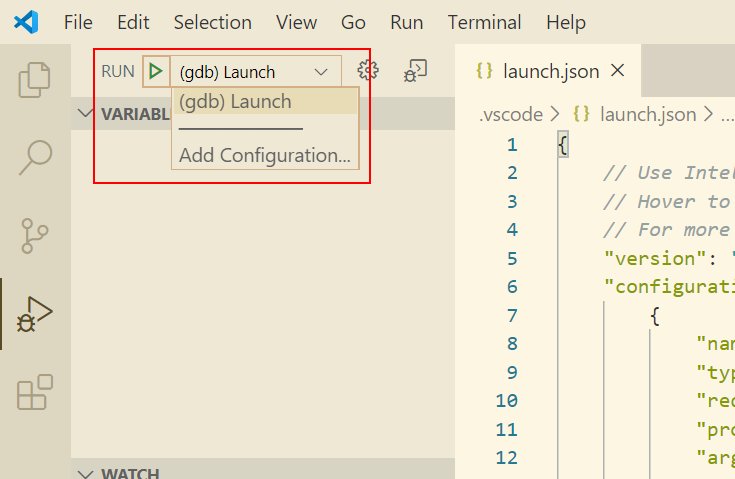Open the Explorer view in activity bar
This screenshot has height=479, width=735.
[35, 80]
